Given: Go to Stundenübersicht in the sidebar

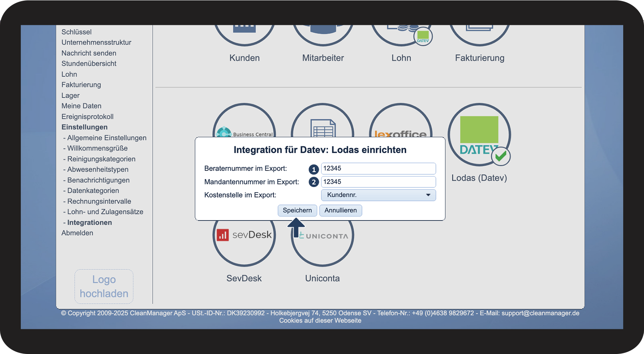Looking at the screenshot, I should coord(89,63).
